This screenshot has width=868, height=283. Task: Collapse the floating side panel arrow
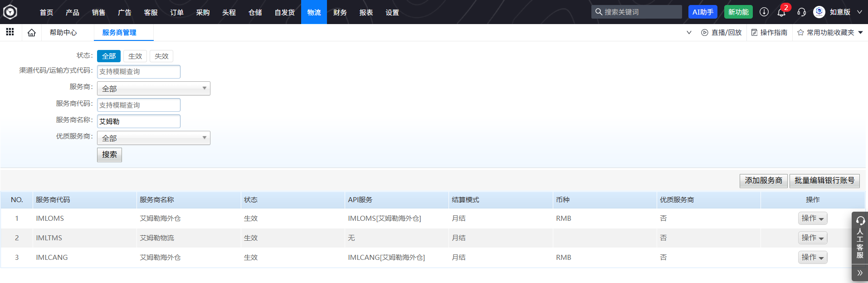(859, 273)
